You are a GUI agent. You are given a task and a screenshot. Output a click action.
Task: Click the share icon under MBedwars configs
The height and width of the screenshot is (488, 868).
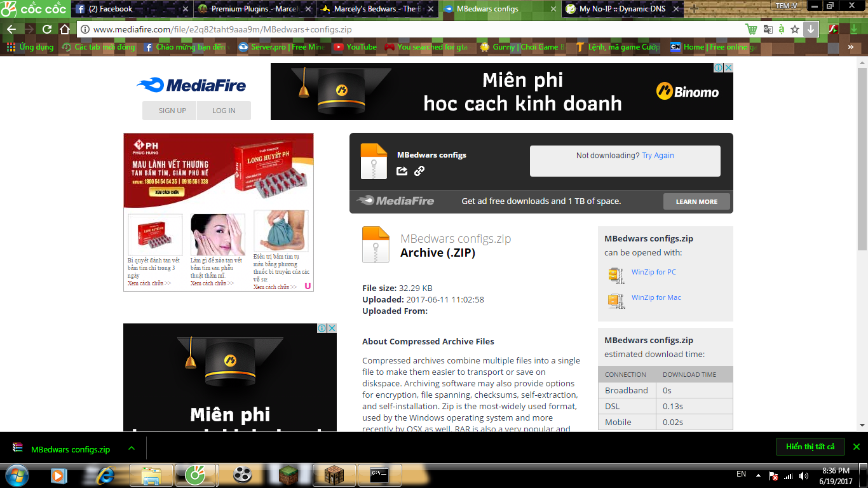[402, 171]
